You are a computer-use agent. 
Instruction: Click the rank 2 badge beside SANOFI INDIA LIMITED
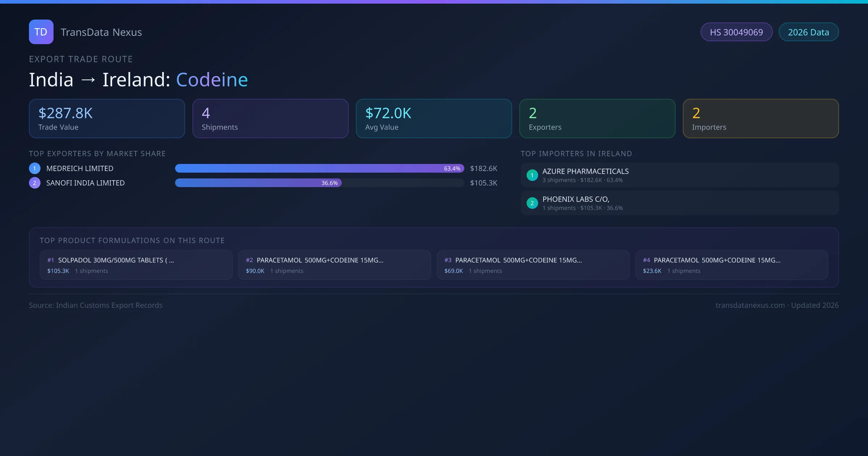[x=35, y=183]
